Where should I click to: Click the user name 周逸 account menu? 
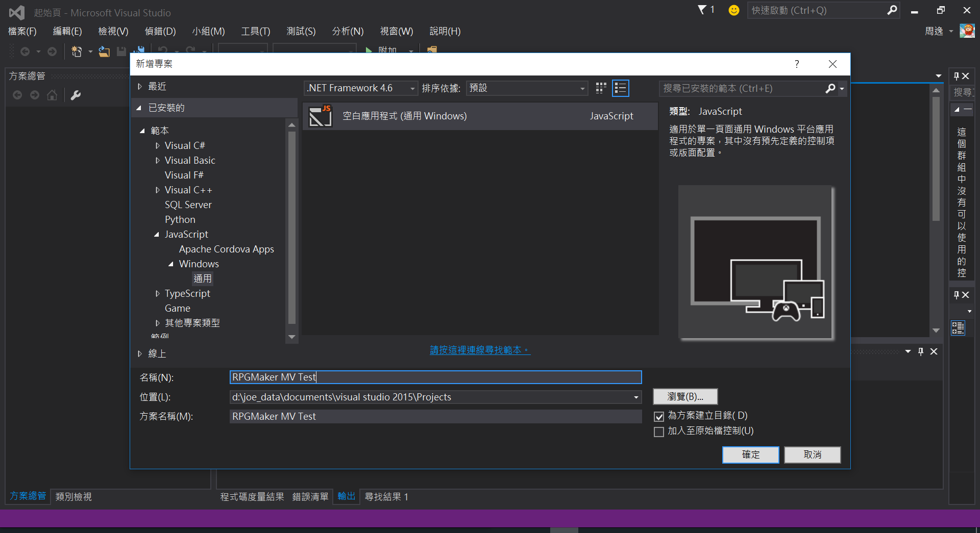tap(939, 31)
